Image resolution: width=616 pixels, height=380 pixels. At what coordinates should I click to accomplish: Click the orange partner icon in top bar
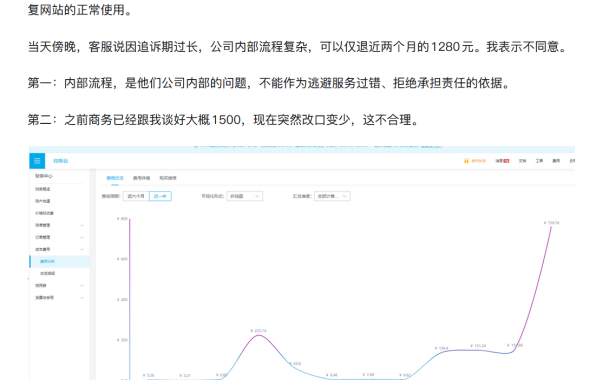(466, 161)
